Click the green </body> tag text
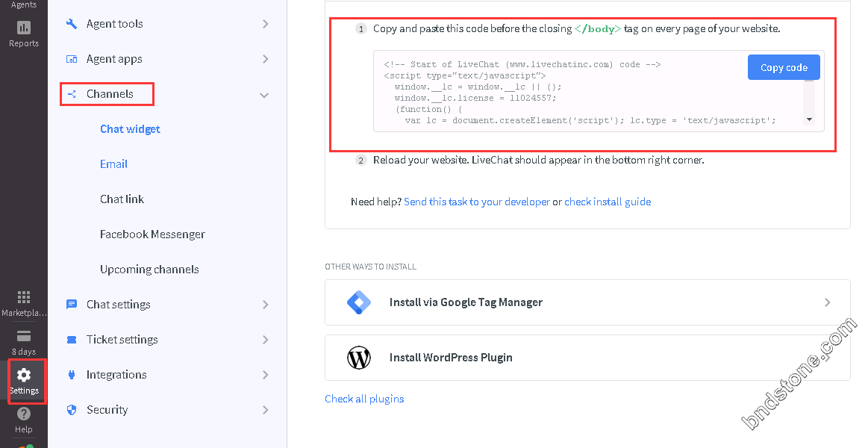 point(598,29)
